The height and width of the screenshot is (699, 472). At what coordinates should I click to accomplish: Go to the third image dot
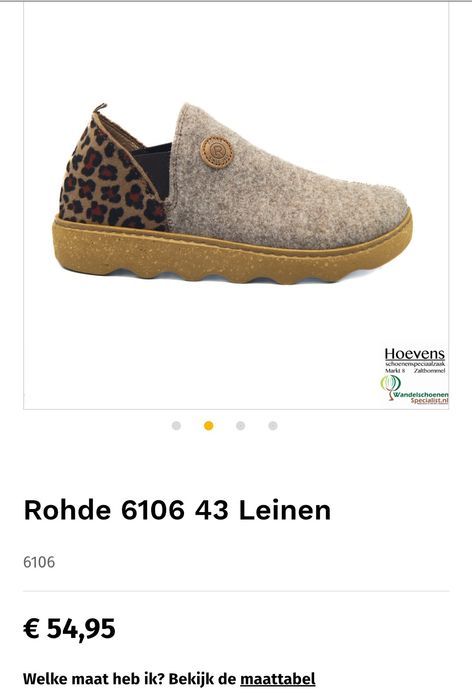pyautogui.click(x=241, y=426)
